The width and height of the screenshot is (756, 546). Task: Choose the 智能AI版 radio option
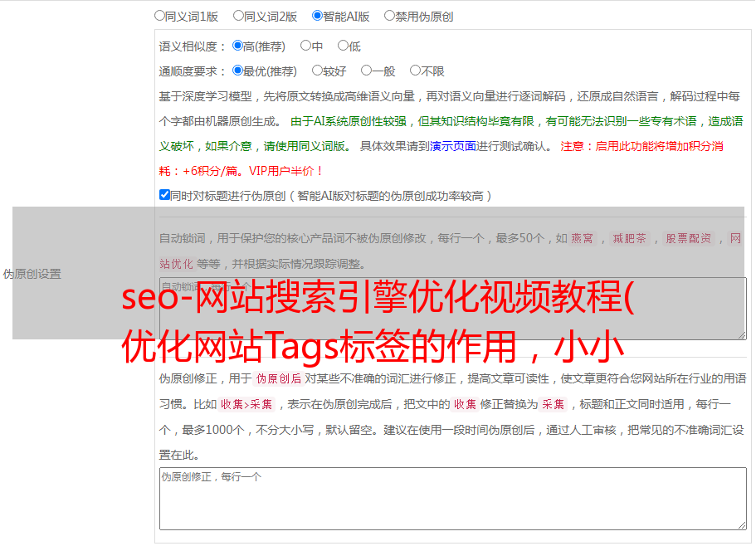point(317,16)
